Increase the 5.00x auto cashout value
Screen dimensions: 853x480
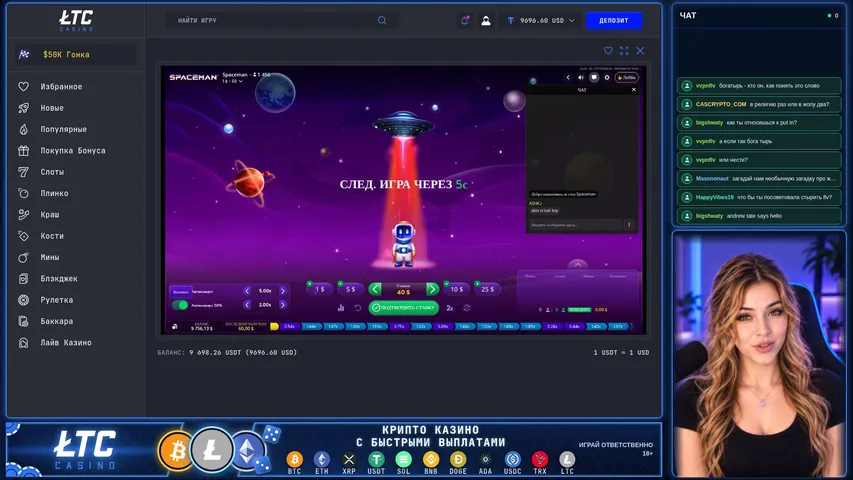[x=283, y=291]
